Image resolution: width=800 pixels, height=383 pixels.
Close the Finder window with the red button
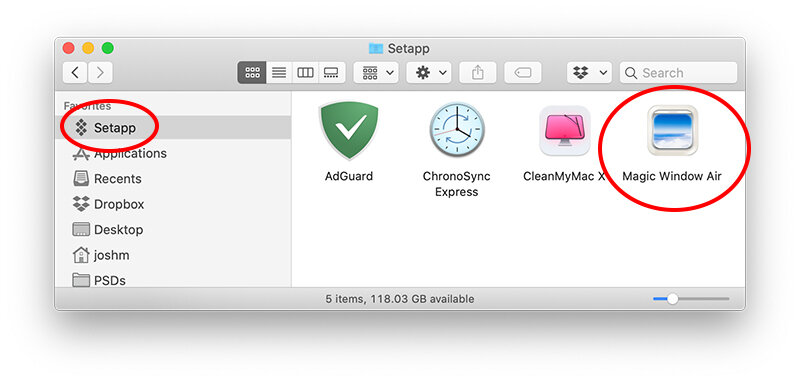(68, 48)
